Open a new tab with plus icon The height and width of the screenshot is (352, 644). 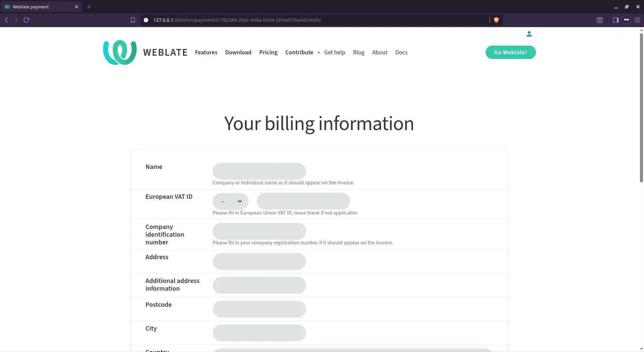click(x=89, y=7)
